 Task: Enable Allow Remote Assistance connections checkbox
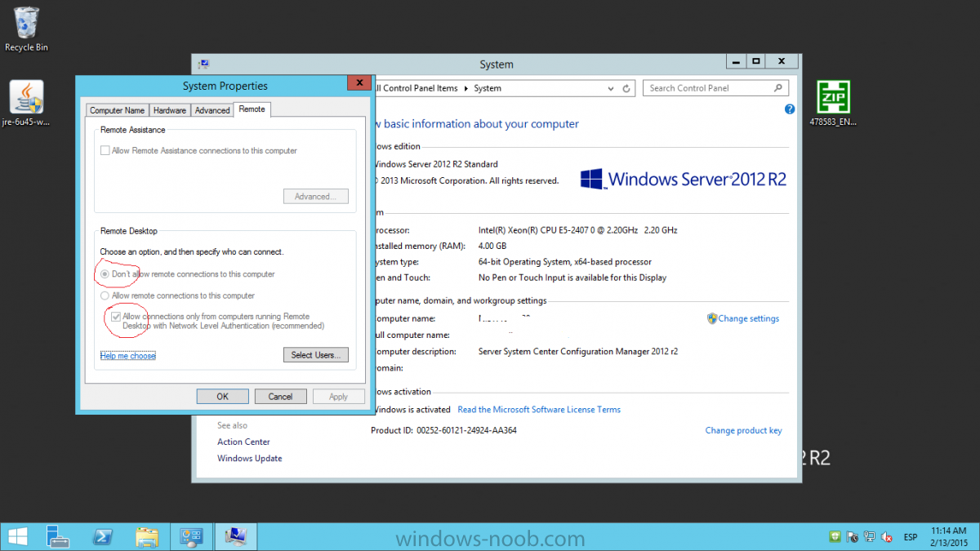click(105, 151)
